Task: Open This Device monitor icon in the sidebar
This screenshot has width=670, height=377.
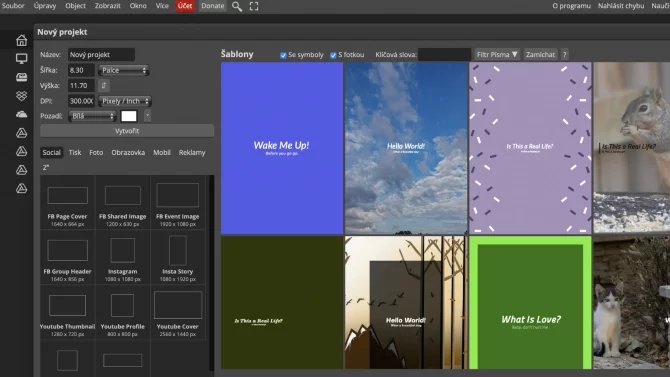Action: coord(21,59)
